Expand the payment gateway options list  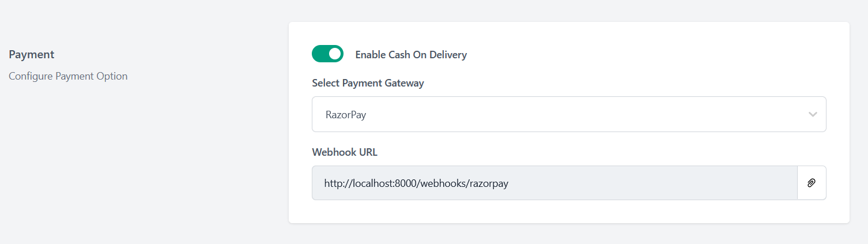click(x=568, y=114)
